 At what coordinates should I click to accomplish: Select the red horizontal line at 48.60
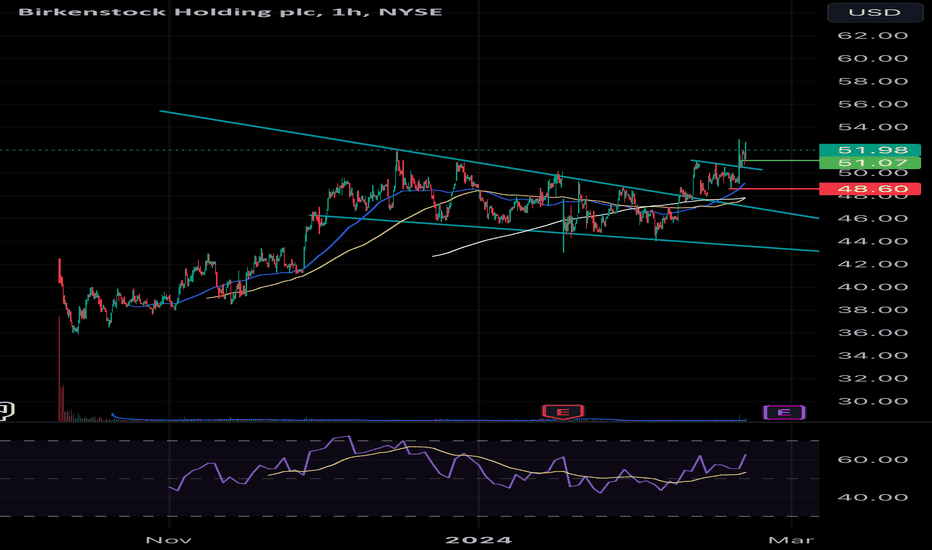774,189
